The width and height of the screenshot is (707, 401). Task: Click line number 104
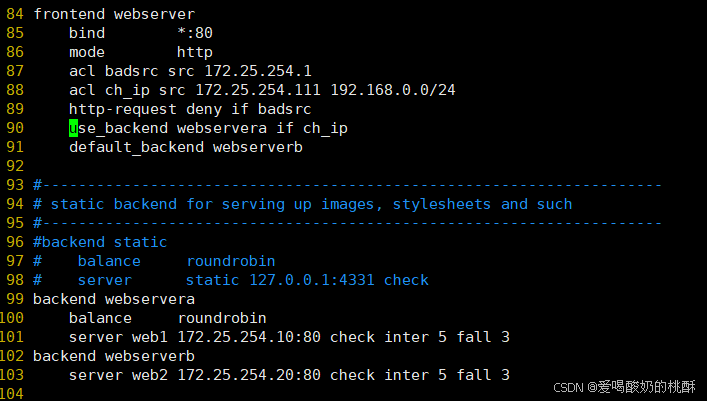[12, 394]
